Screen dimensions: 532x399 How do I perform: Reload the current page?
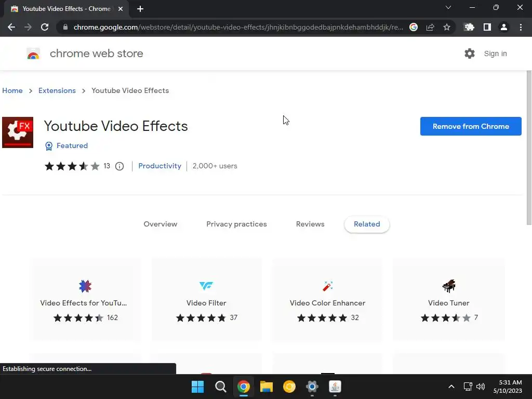tap(45, 27)
